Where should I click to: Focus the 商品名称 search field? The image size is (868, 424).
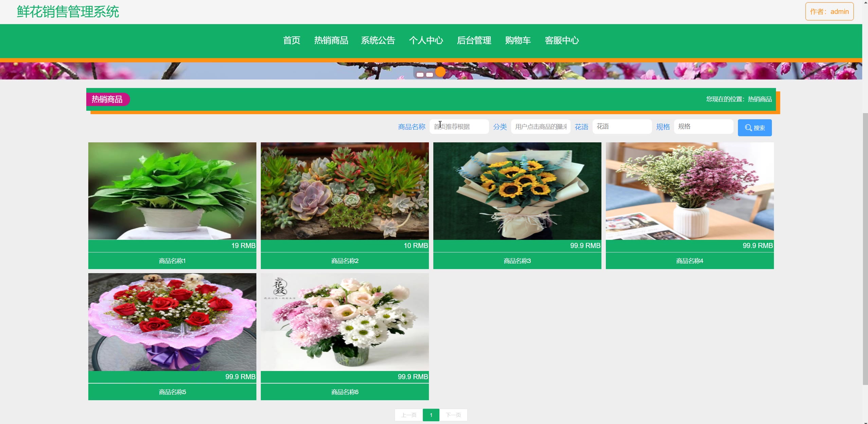459,127
